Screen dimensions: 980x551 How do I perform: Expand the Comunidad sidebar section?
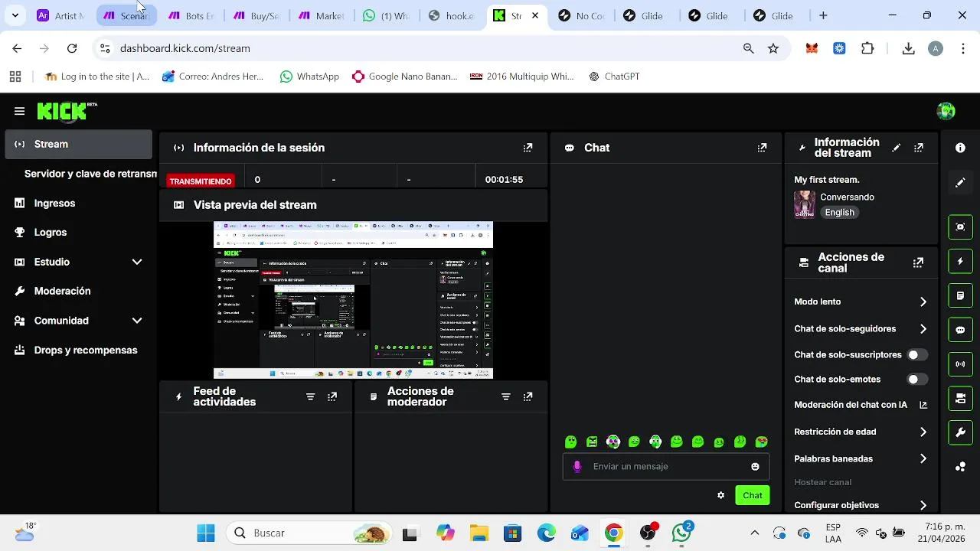[x=137, y=321]
